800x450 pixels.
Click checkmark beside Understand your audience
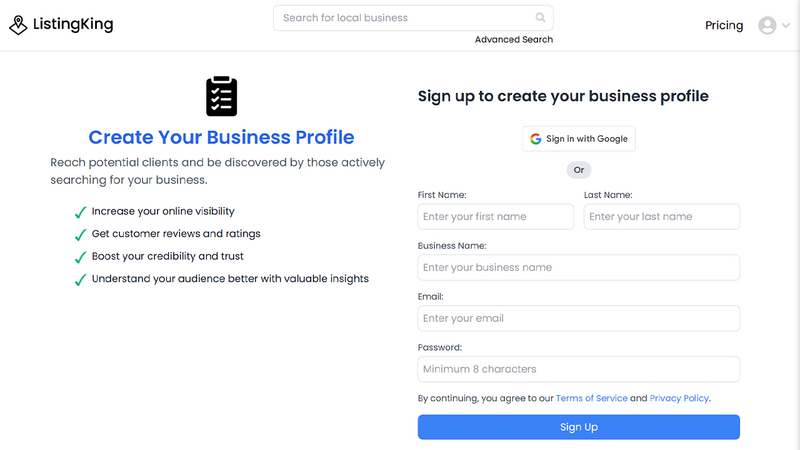tap(80, 280)
